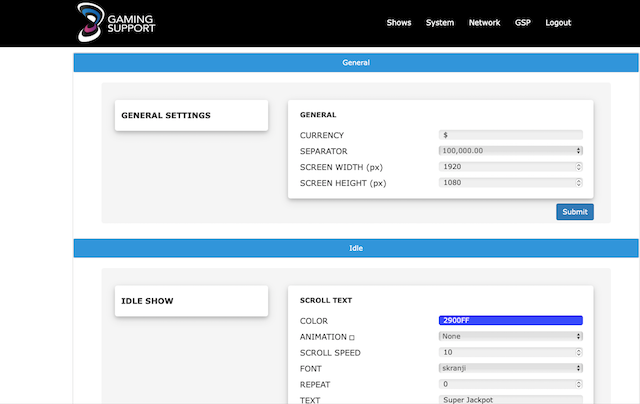
Task: Go to the Network page
Action: [x=484, y=22]
